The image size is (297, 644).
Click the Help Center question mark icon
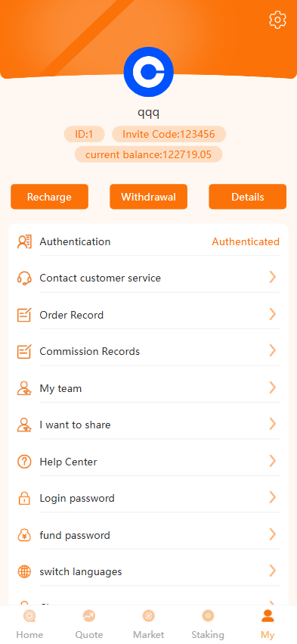click(24, 462)
